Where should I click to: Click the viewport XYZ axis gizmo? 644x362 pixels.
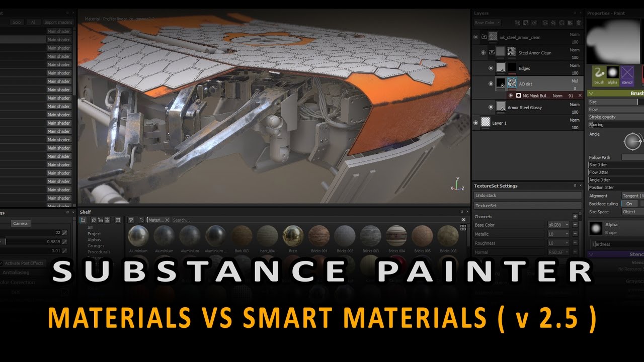(457, 185)
